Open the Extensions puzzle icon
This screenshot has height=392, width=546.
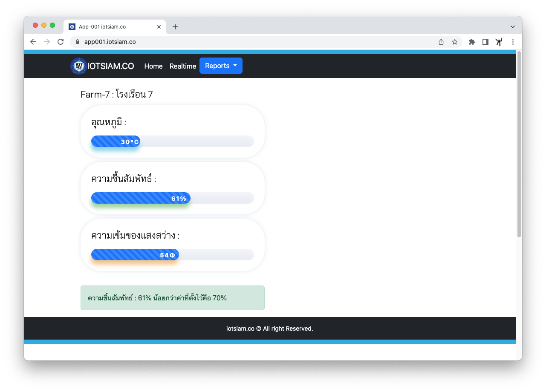click(x=471, y=42)
